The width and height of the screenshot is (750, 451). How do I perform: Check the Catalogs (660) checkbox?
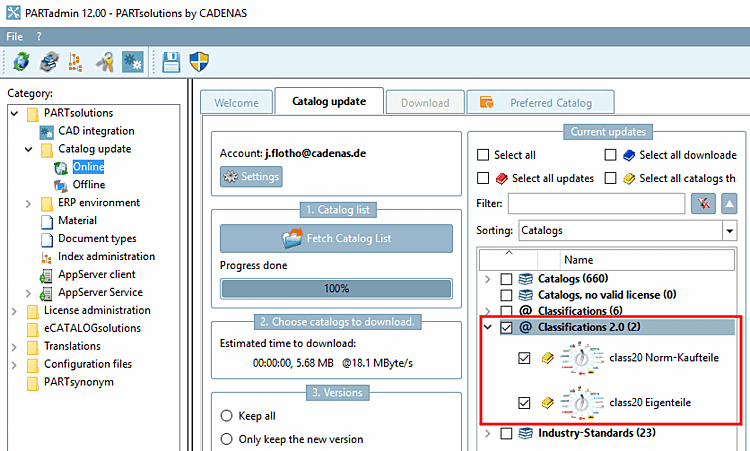(506, 279)
